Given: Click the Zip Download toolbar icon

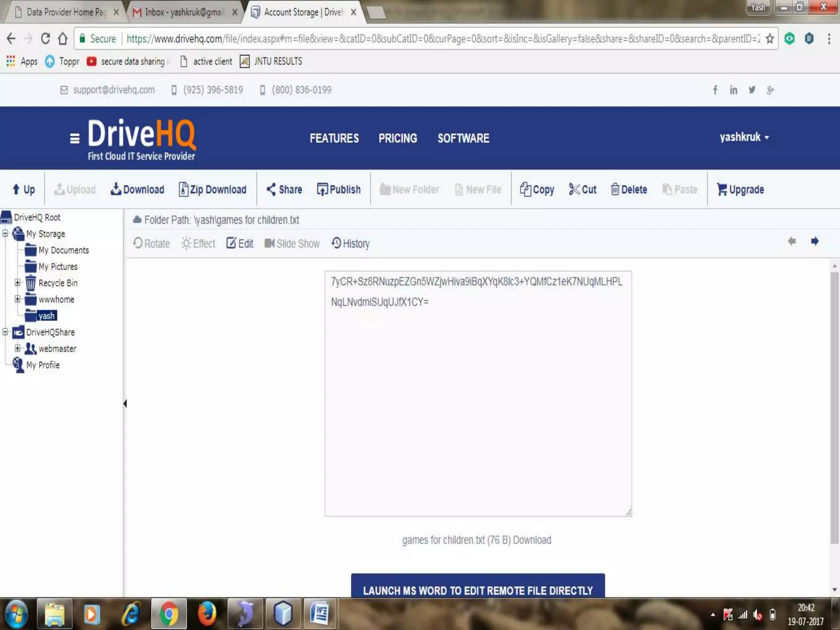Looking at the screenshot, I should [x=183, y=189].
